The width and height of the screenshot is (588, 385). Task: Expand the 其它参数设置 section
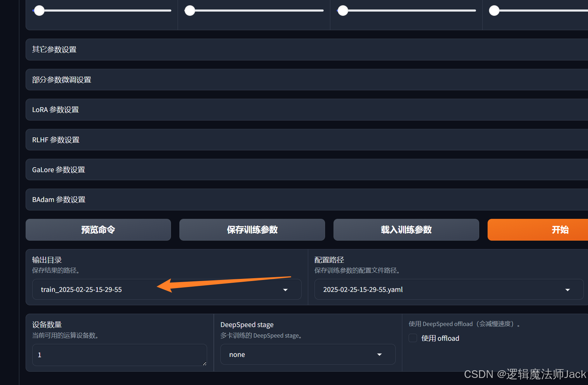click(x=54, y=50)
